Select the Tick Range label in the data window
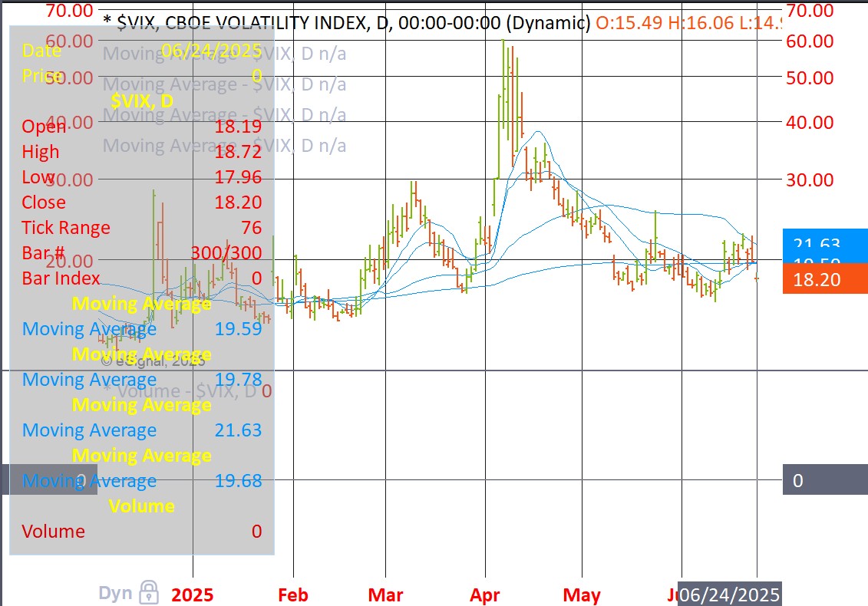The height and width of the screenshot is (606, 868). 66,228
